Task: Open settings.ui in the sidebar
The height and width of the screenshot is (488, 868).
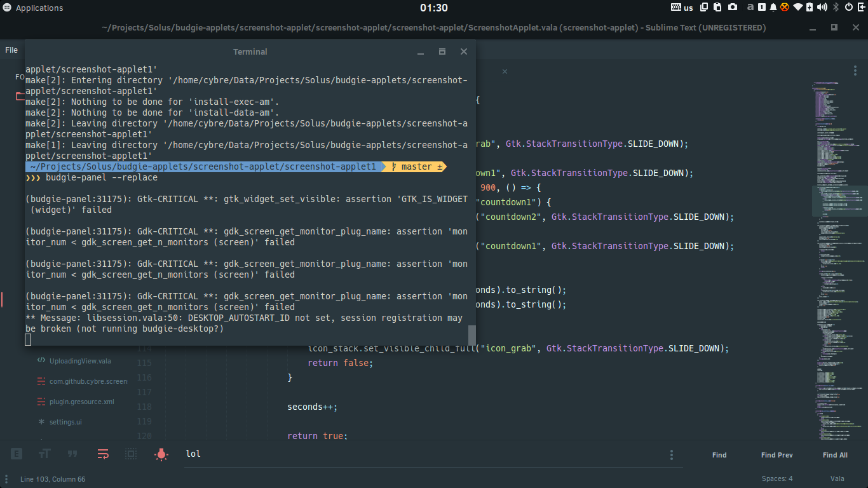Action: tap(65, 422)
